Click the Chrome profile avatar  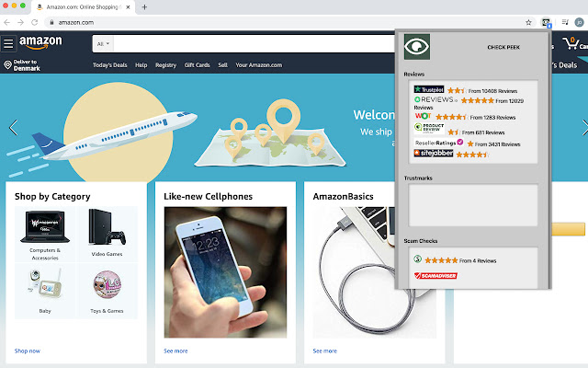[579, 22]
